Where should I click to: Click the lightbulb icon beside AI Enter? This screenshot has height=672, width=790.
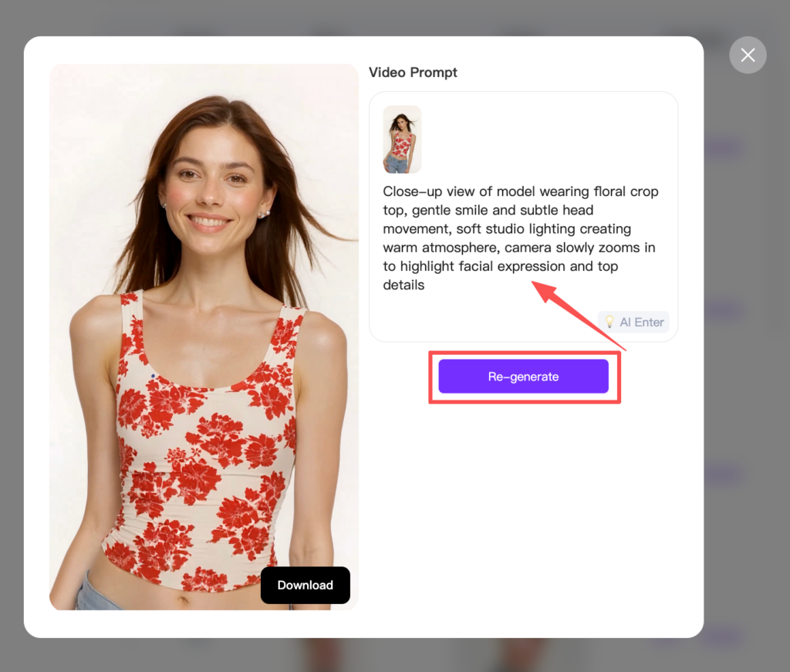coord(609,322)
